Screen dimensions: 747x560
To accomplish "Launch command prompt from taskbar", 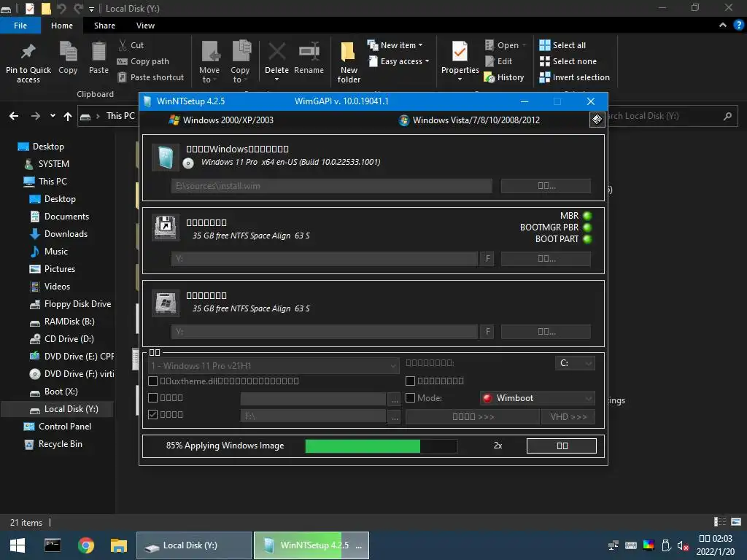I will tap(53, 545).
